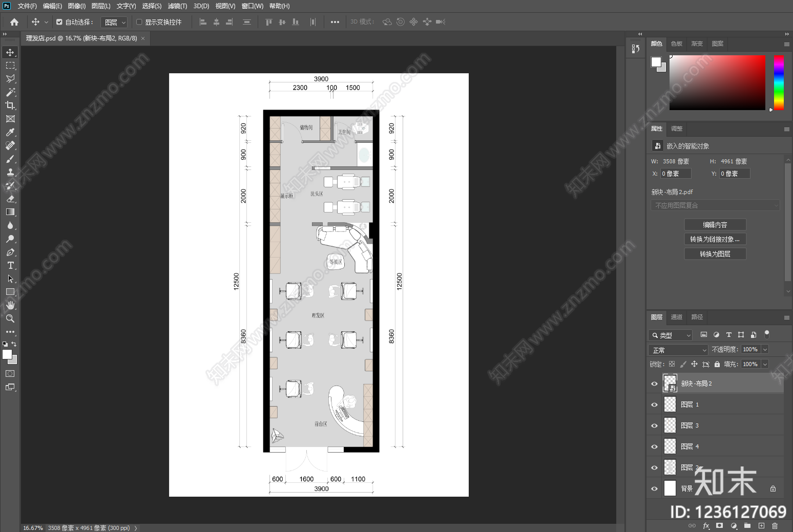This screenshot has width=793, height=532.
Task: Select the Clone Stamp tool
Action: click(x=10, y=172)
